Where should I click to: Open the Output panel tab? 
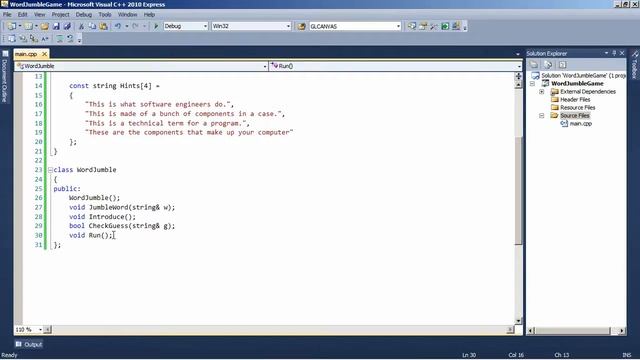click(29, 344)
